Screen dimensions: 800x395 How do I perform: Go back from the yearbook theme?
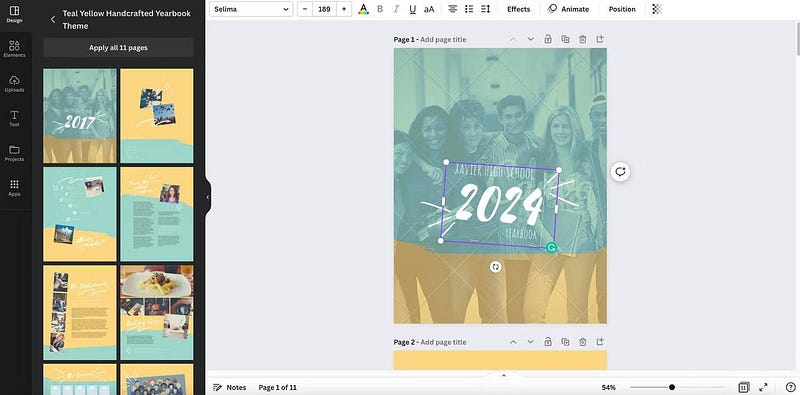(53, 19)
